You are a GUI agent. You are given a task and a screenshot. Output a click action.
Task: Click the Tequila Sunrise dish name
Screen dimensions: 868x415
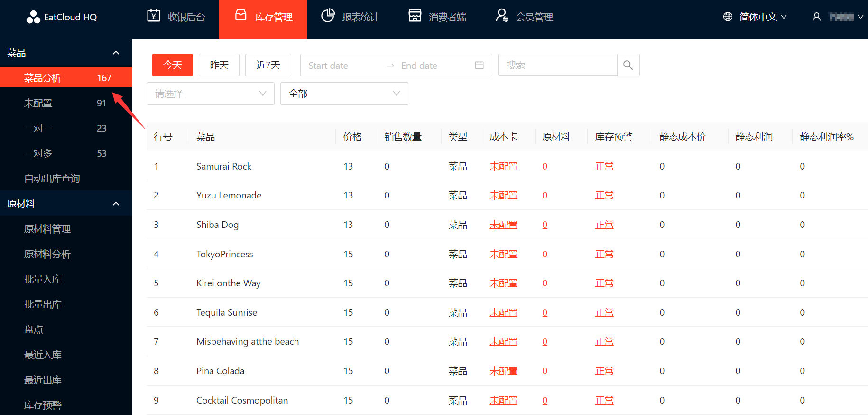point(227,312)
